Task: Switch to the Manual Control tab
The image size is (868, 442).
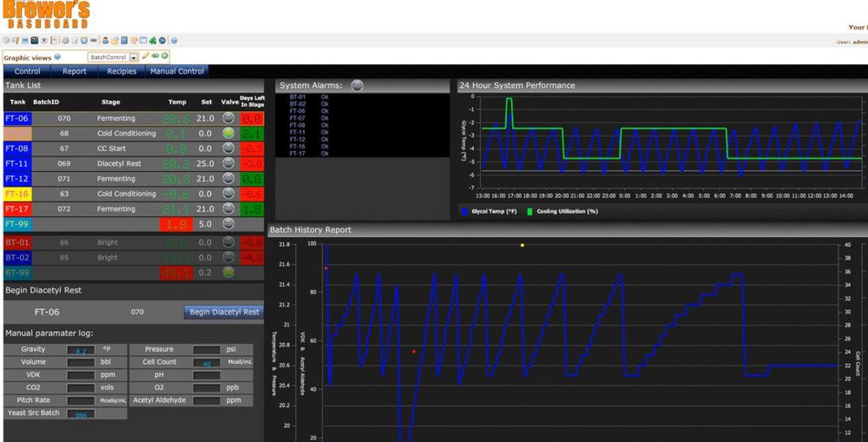Action: (x=177, y=71)
